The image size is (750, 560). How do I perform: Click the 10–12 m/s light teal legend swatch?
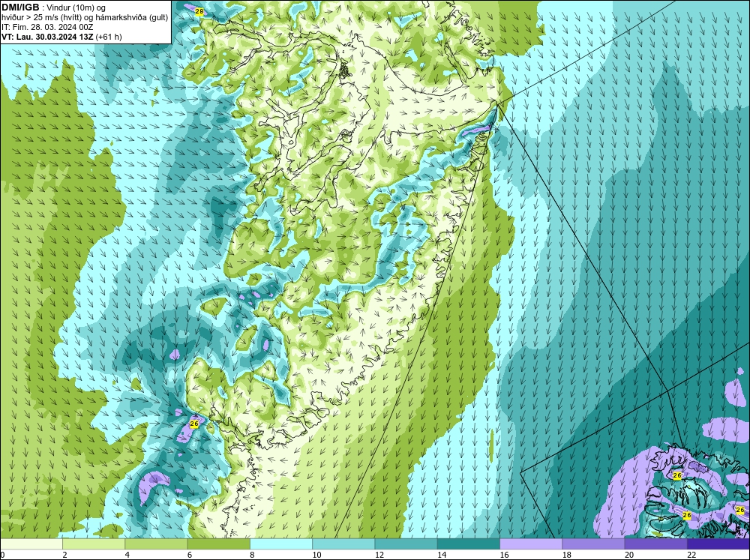click(343, 544)
